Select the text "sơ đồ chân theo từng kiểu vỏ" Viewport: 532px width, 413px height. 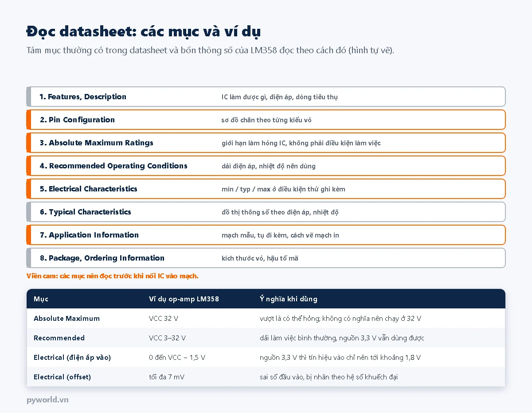[267, 120]
